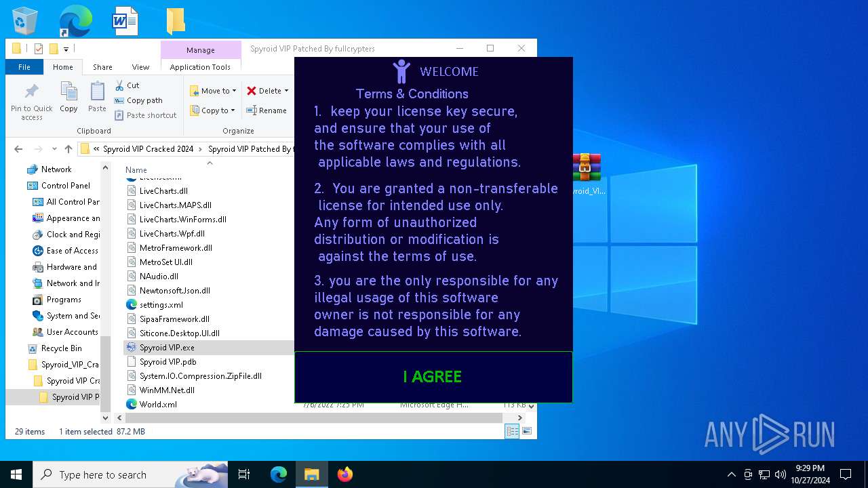Click Spyroid VIP Cracked 2024 breadcrumb
This screenshot has width=868, height=488.
pyautogui.click(x=148, y=149)
